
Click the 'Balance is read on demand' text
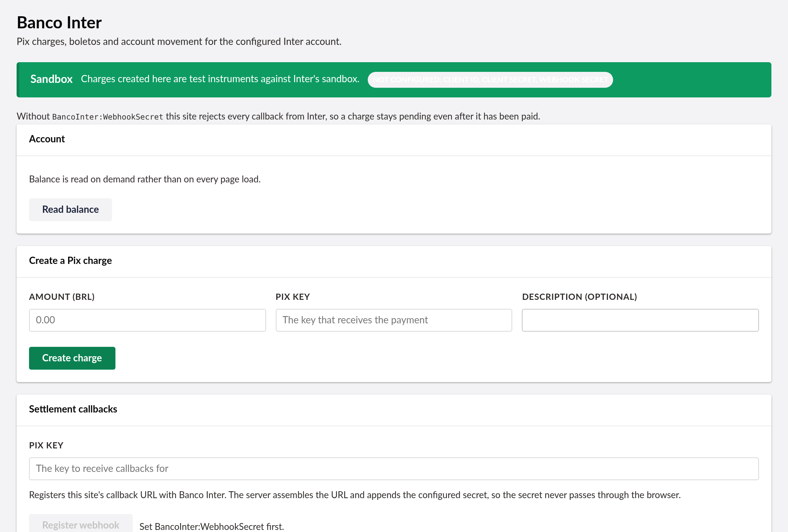tap(145, 179)
